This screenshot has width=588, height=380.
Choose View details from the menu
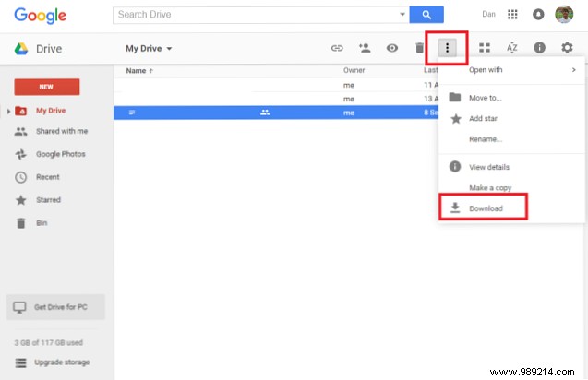click(511, 167)
